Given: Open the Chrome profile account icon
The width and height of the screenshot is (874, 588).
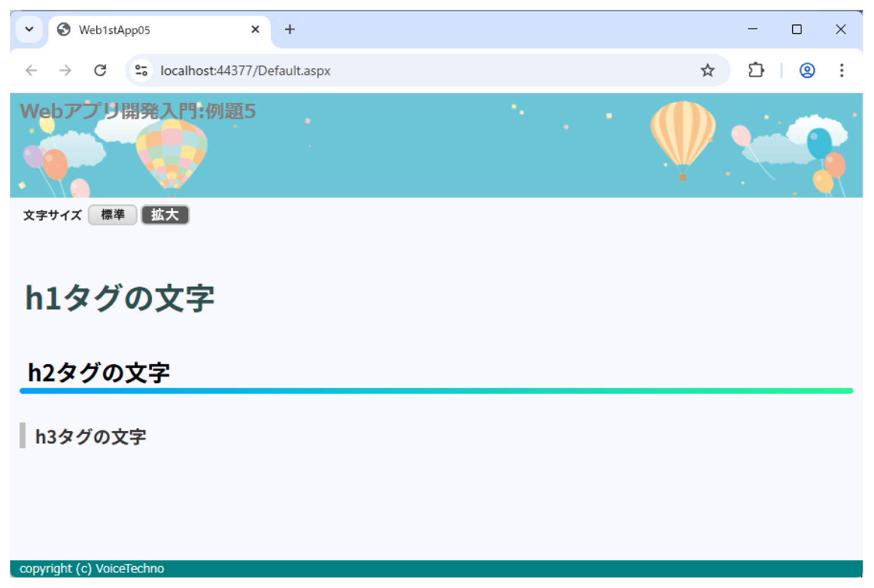Looking at the screenshot, I should coord(807,71).
